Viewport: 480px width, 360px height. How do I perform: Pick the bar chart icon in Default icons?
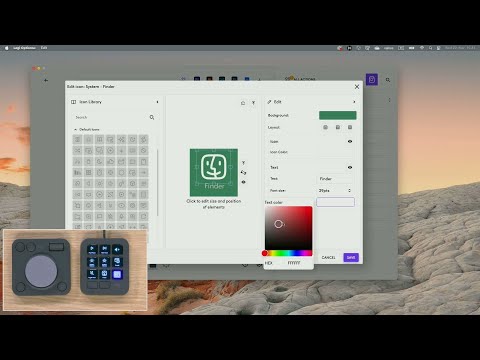coord(77,172)
